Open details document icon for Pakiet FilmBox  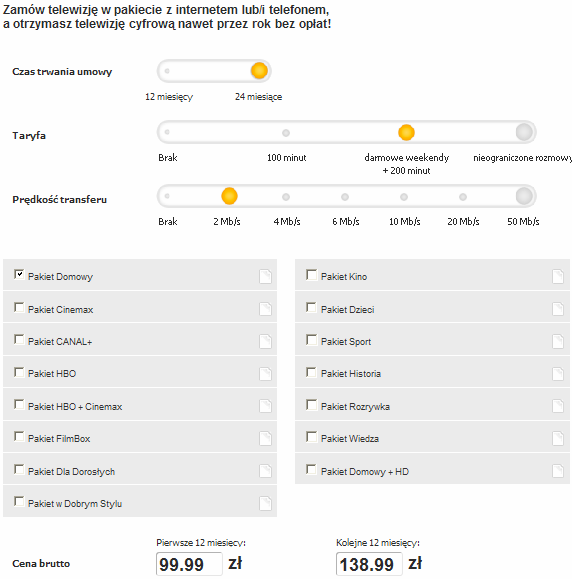click(265, 438)
